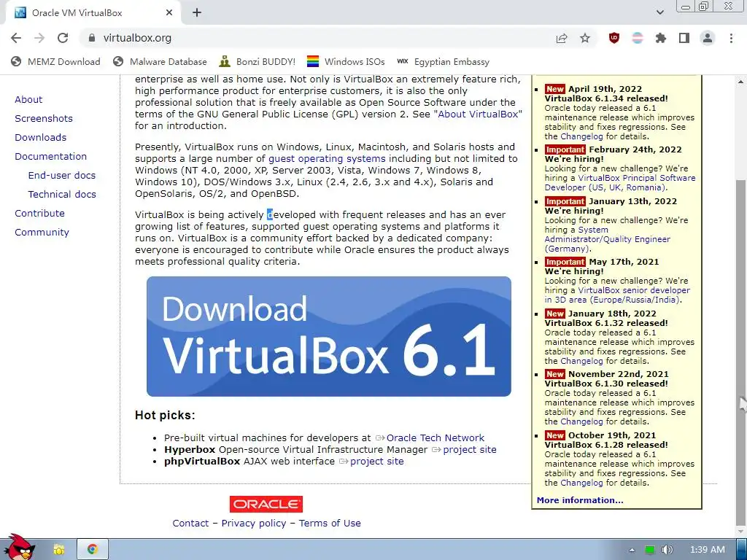Open the Contact footer link

pyautogui.click(x=190, y=524)
